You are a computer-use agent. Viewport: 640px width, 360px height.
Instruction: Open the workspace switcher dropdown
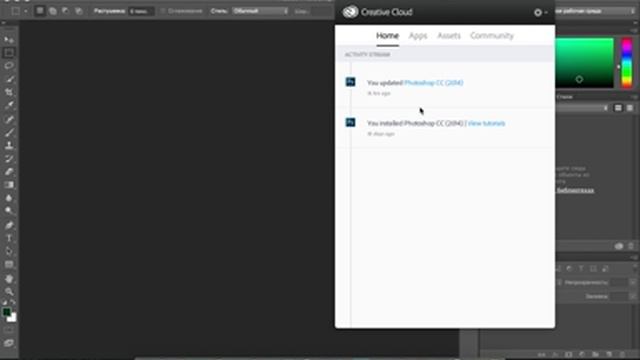click(x=596, y=11)
